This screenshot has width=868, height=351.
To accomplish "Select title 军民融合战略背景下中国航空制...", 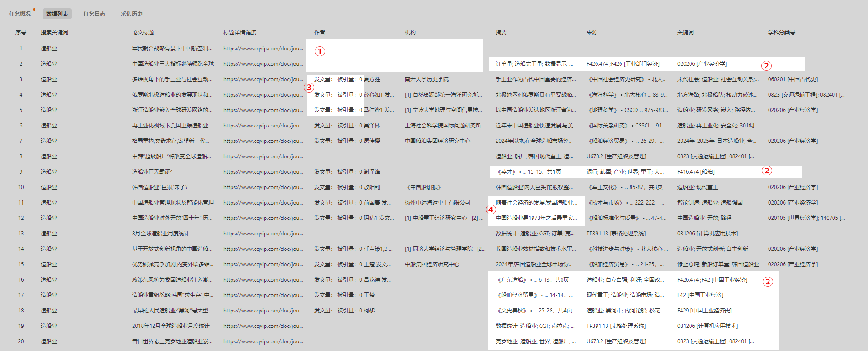I will click(x=172, y=49).
